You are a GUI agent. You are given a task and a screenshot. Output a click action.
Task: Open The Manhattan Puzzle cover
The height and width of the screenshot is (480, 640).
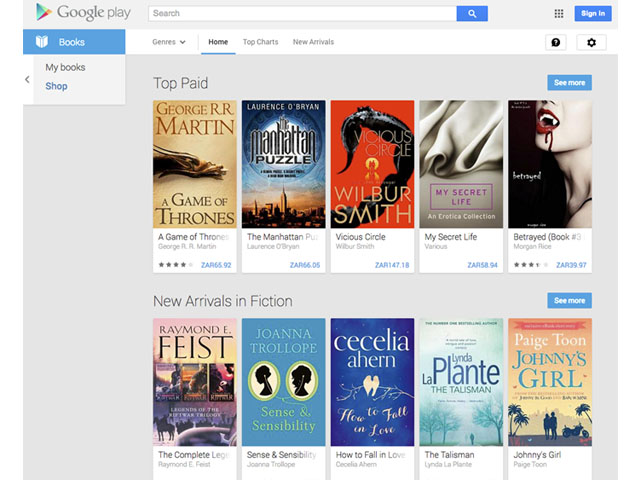[x=283, y=164]
